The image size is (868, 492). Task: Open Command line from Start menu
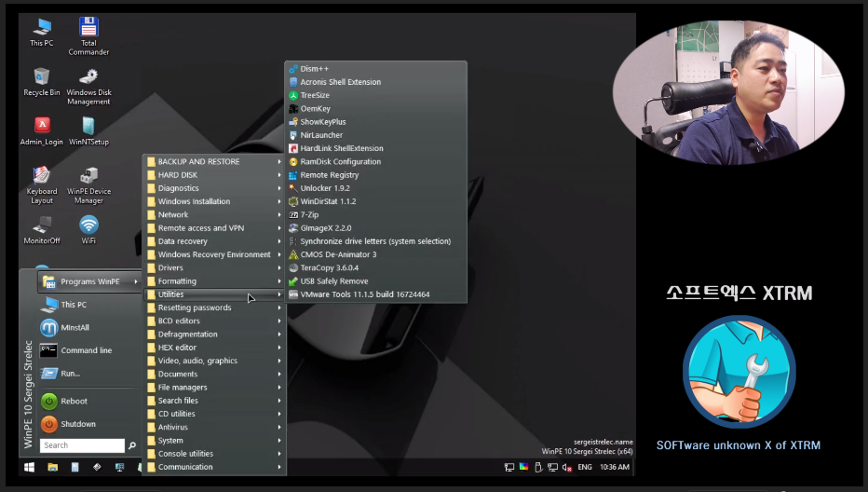pos(89,350)
